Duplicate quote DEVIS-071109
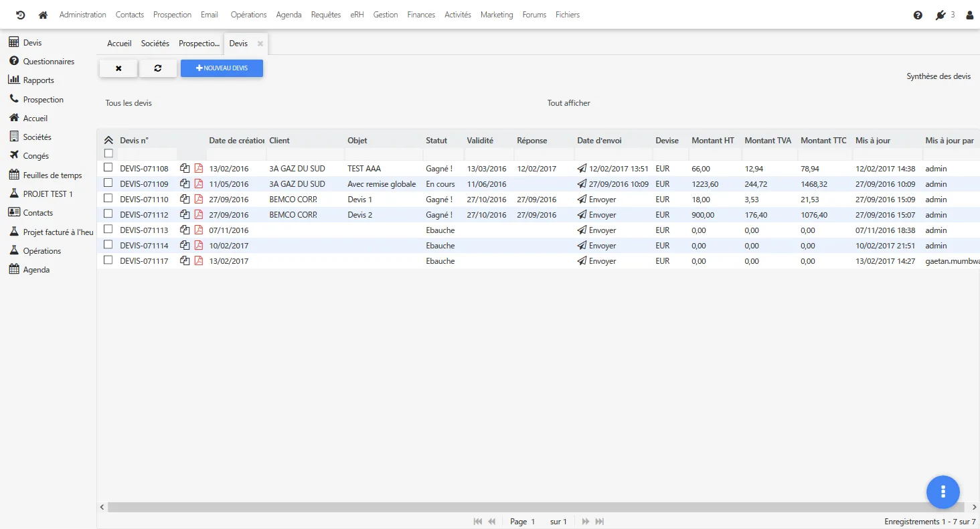980x529 pixels. tap(185, 184)
